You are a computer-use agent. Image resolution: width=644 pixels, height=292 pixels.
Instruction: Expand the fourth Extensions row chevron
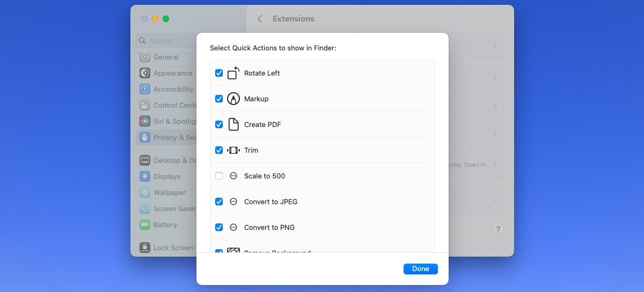495,133
